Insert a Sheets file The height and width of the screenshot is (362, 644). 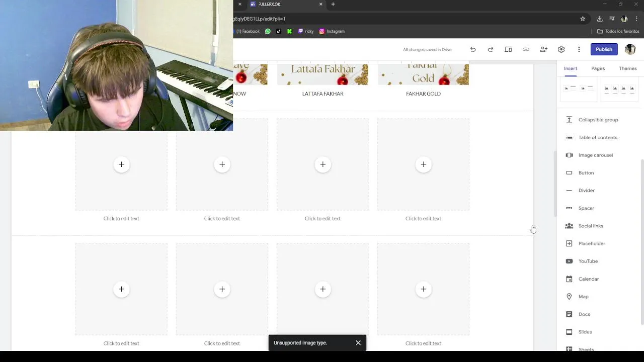586,348
